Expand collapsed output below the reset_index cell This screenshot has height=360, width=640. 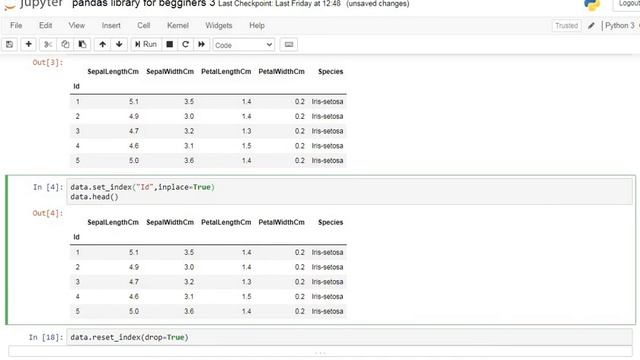click(320, 352)
